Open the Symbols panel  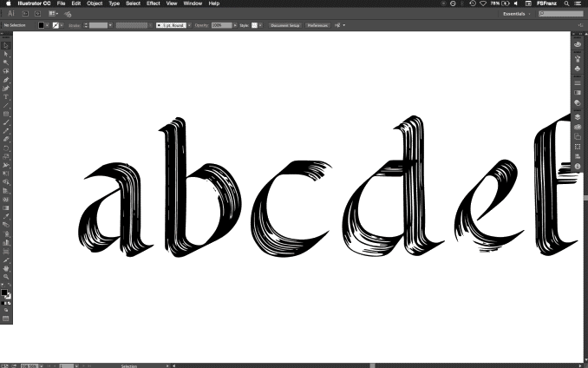(578, 69)
